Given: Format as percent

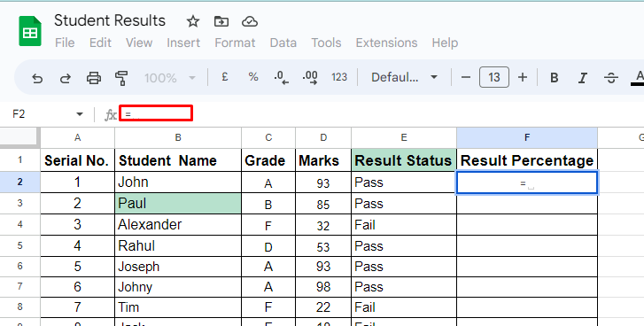Looking at the screenshot, I should pos(253,77).
